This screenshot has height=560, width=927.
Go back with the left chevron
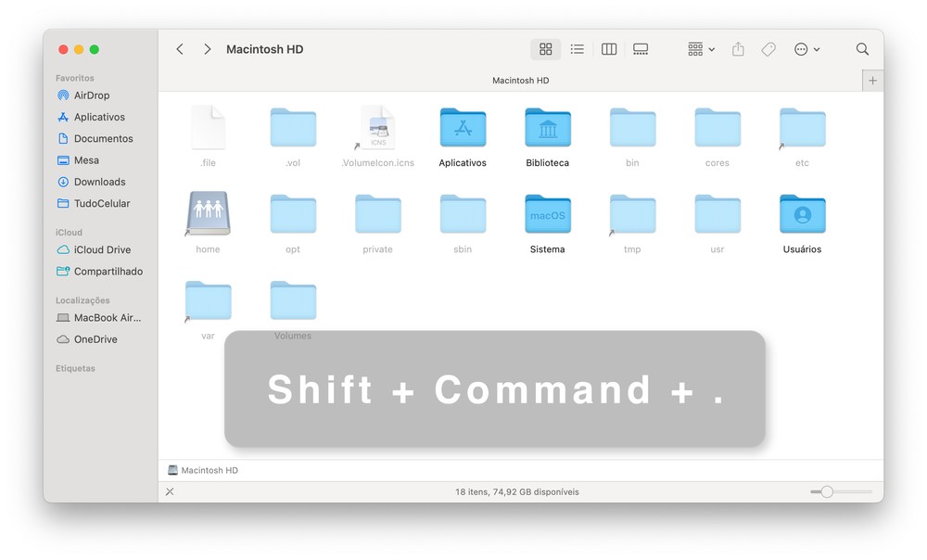pyautogui.click(x=180, y=49)
